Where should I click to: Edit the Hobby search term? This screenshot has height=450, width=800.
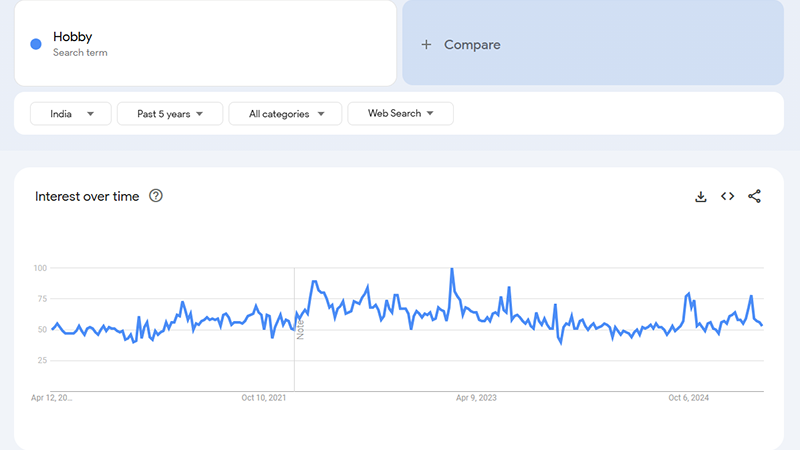pos(206,43)
